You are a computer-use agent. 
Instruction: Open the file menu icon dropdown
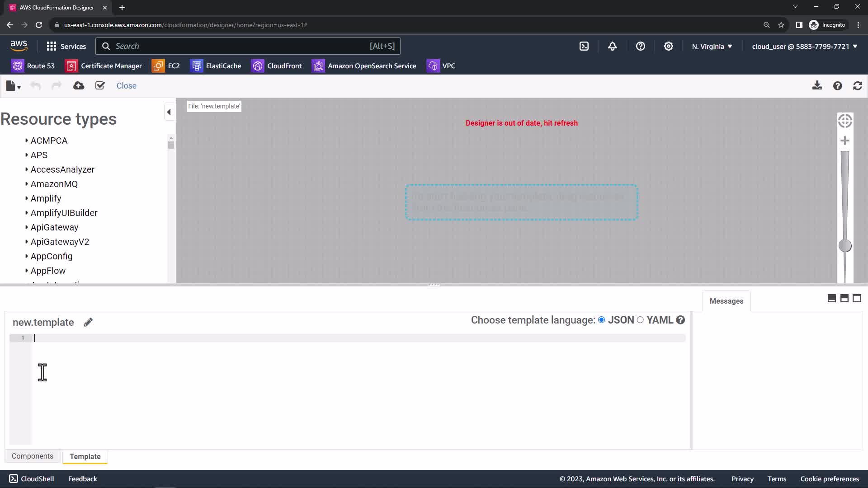[13, 86]
